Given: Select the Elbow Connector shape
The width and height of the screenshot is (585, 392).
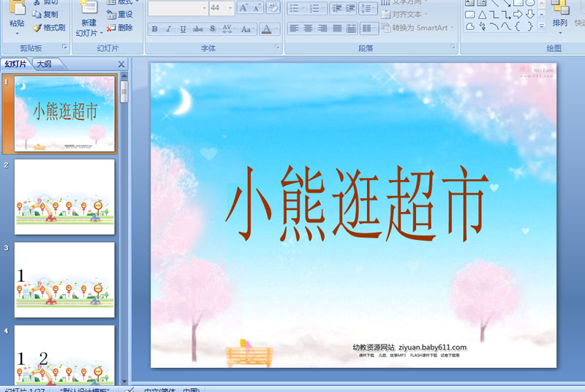Looking at the screenshot, I should tap(494, 15).
